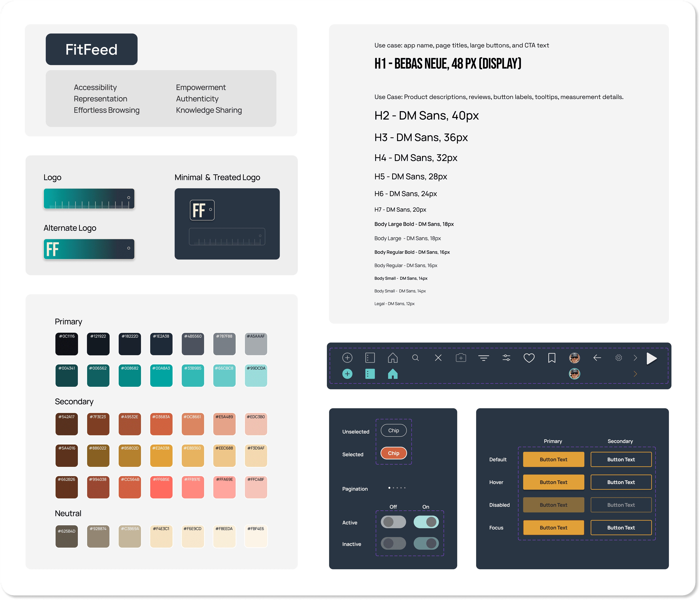
Task: Click the left back arrow icon
Action: [597, 358]
